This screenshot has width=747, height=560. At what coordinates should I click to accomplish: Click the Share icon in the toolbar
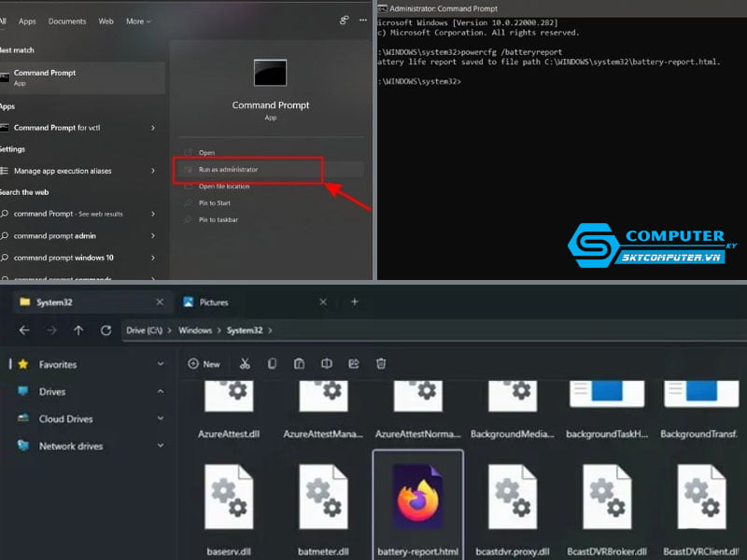pyautogui.click(x=353, y=364)
